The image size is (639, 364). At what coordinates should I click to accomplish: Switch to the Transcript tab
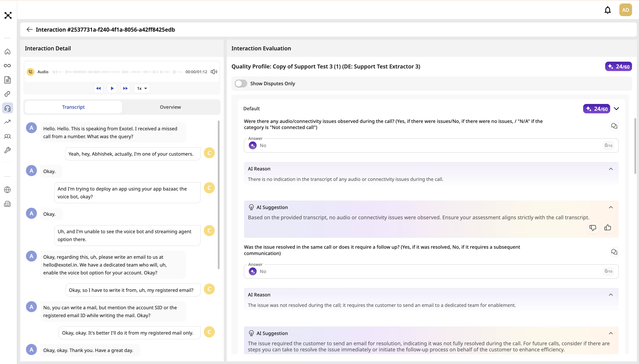point(73,107)
